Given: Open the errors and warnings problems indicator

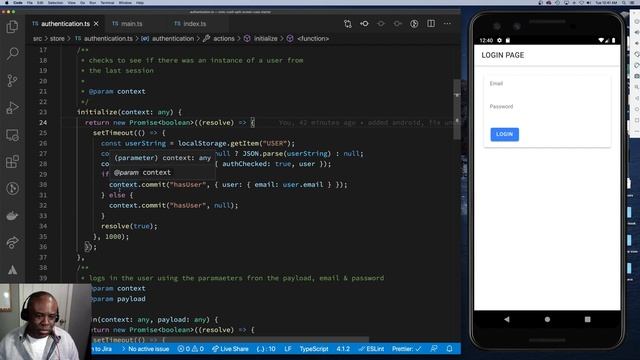Looking at the screenshot, I should tap(191, 349).
